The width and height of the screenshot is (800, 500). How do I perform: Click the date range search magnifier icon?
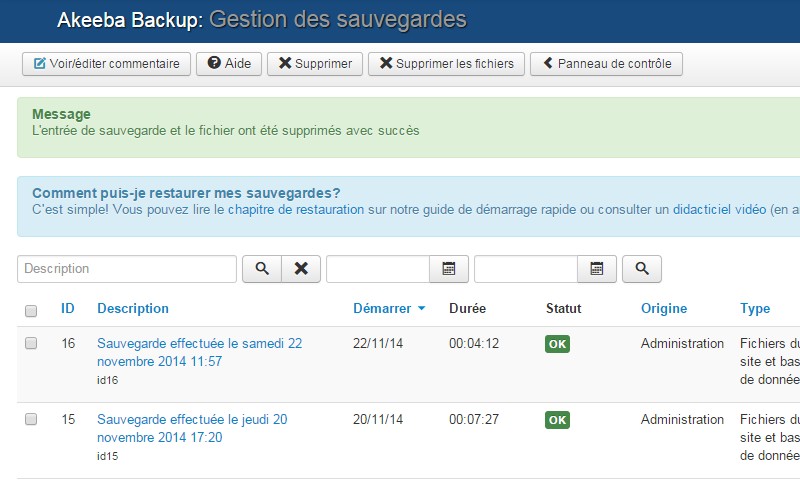(642, 269)
